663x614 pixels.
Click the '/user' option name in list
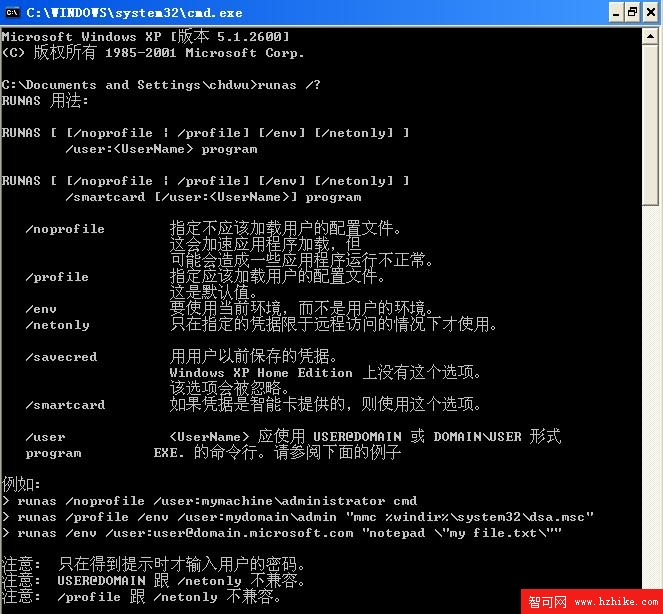point(45,437)
